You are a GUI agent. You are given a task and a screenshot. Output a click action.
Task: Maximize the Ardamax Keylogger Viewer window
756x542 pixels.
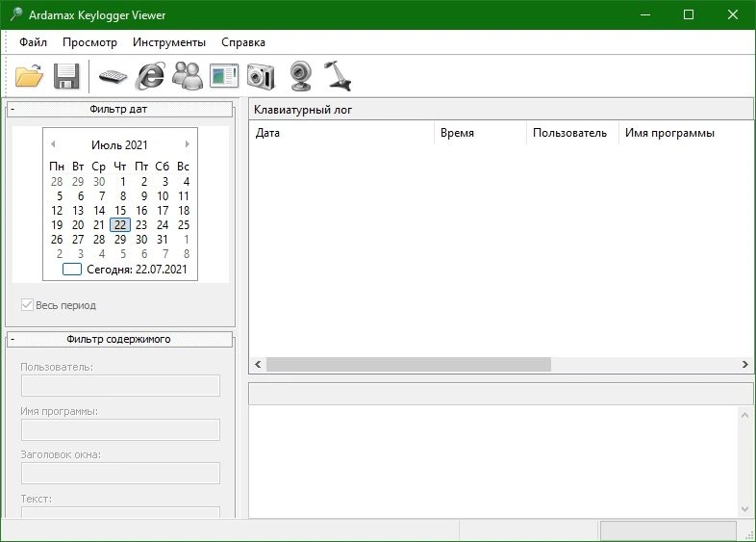pos(689,14)
